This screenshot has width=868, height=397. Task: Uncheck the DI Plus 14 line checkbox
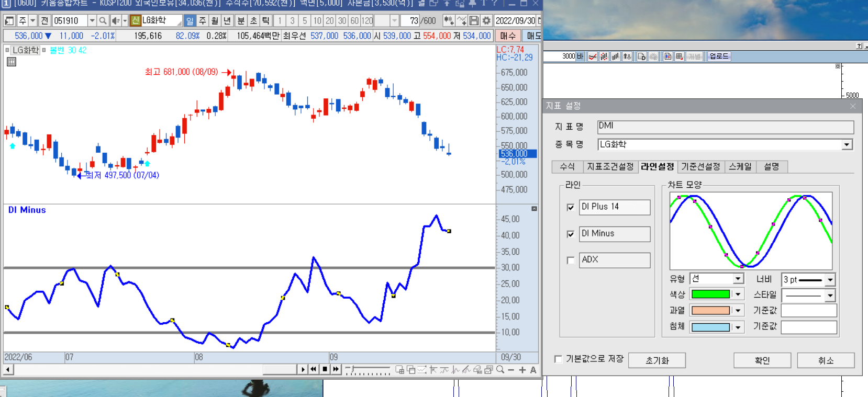tap(571, 207)
